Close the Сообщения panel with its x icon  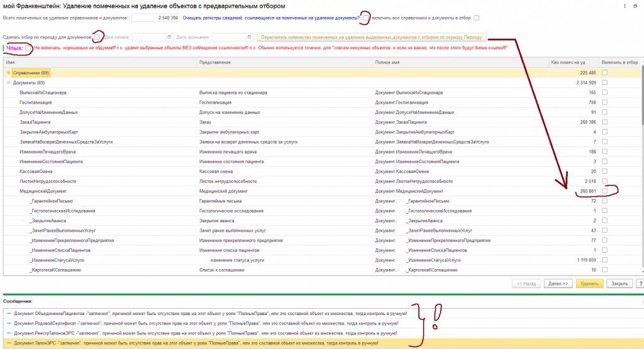click(x=643, y=301)
